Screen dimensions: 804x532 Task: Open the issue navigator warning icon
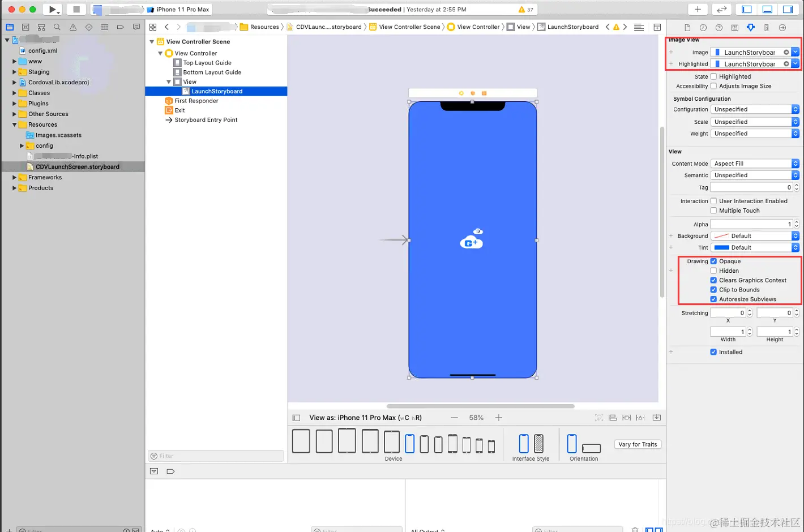(x=73, y=27)
